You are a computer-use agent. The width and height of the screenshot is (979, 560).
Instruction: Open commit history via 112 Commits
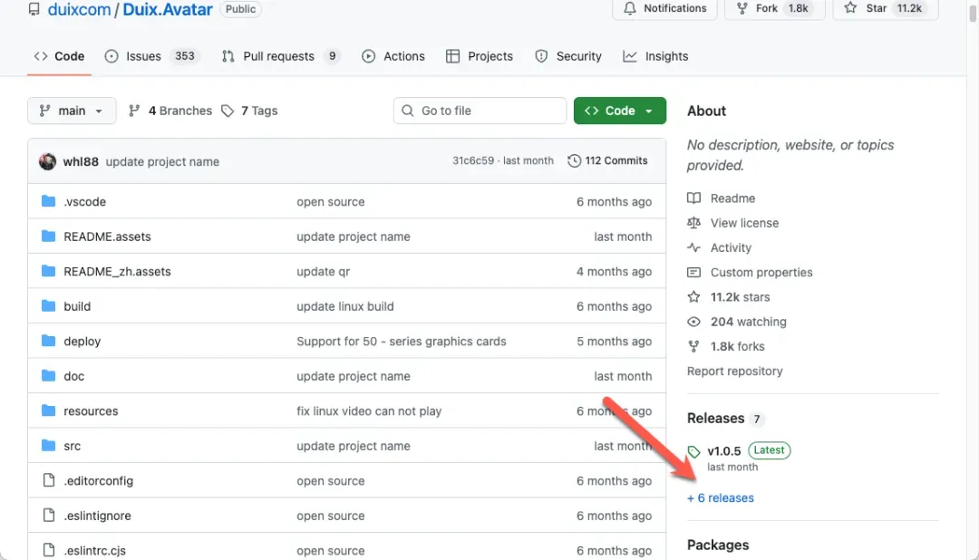[x=607, y=161]
